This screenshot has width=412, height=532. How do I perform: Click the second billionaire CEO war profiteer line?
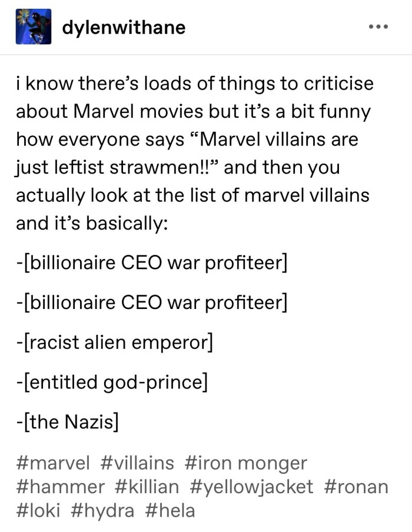(151, 302)
